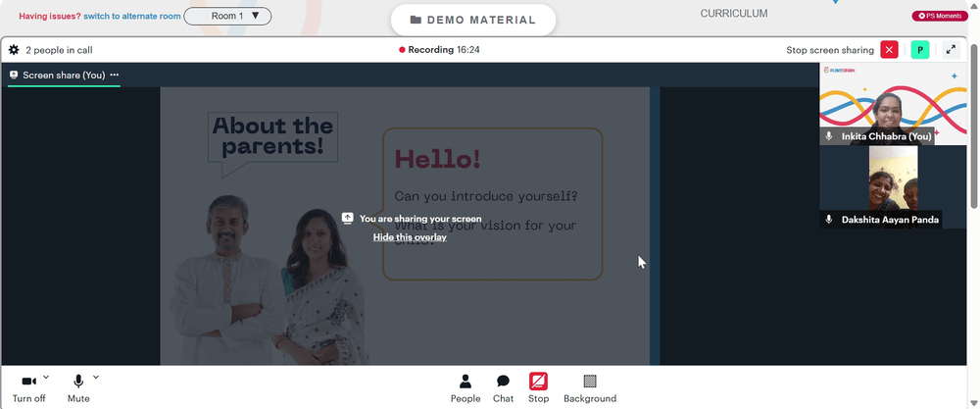The width and height of the screenshot is (980, 409).
Task: Click the Stop screen sharing label
Action: pyautogui.click(x=830, y=50)
